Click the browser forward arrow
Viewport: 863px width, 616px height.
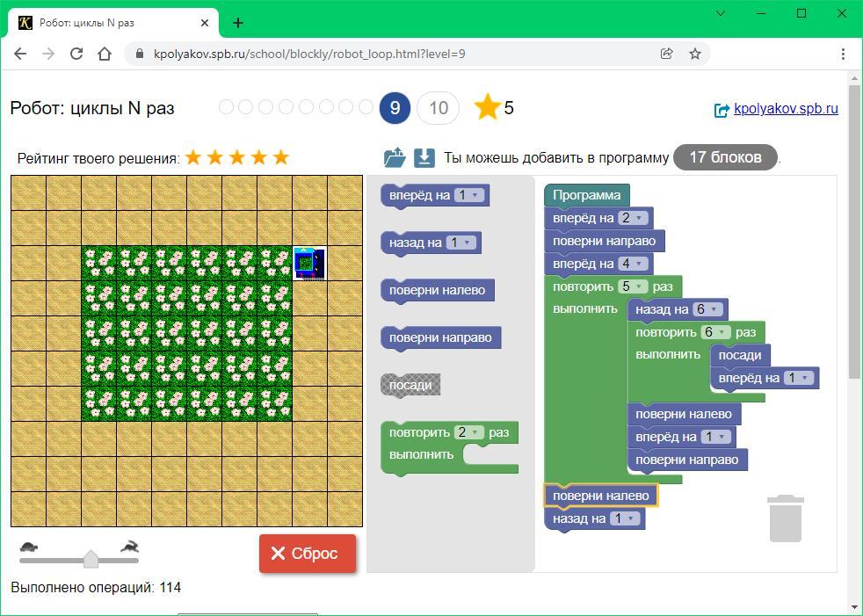pos(48,54)
